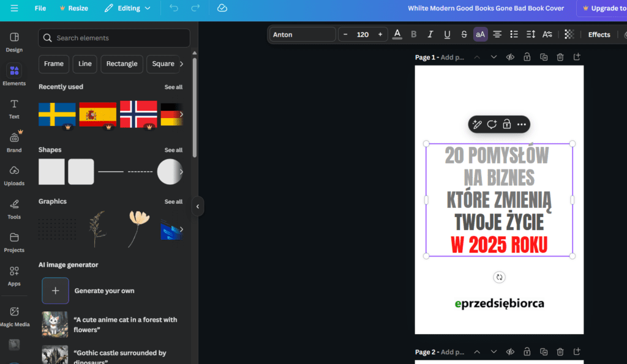Switch to the Text tab
The height and width of the screenshot is (364, 627).
tap(14, 108)
